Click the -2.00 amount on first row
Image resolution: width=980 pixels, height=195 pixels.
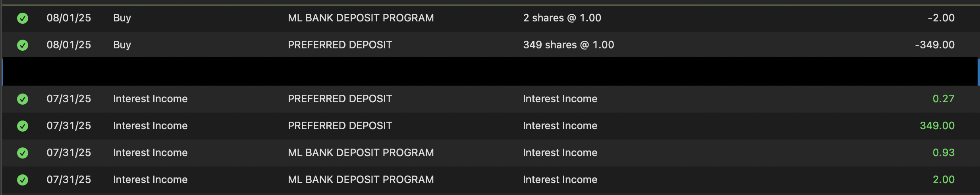(x=941, y=18)
